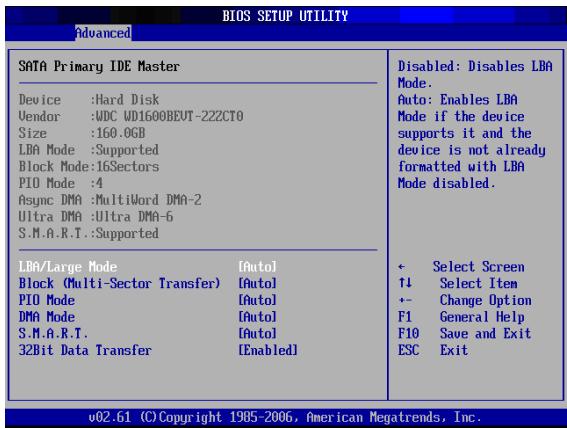Click the up-down arrows Select Item icon
The width and height of the screenshot is (567, 428).
[405, 283]
